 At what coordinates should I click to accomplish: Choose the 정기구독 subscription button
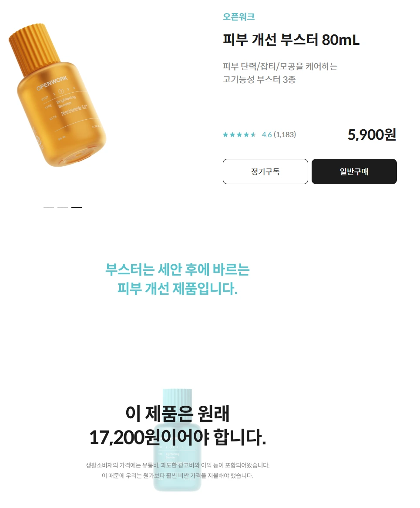265,172
